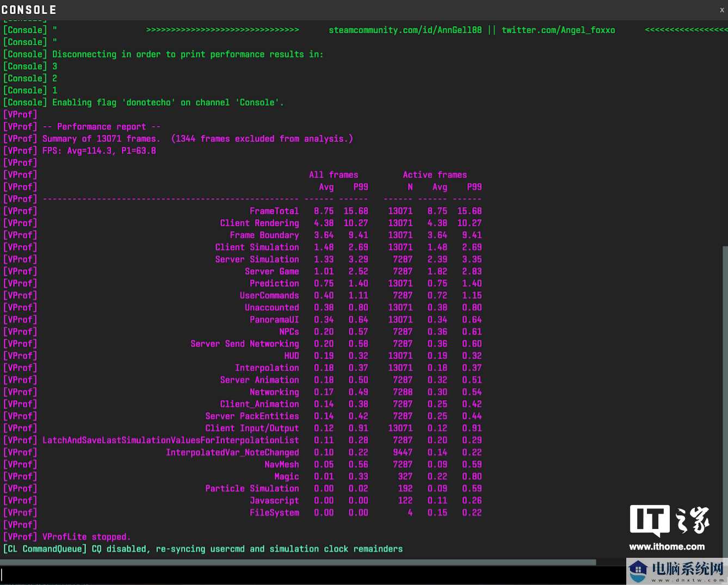
Task: Click the FileSystem row label
Action: (274, 513)
